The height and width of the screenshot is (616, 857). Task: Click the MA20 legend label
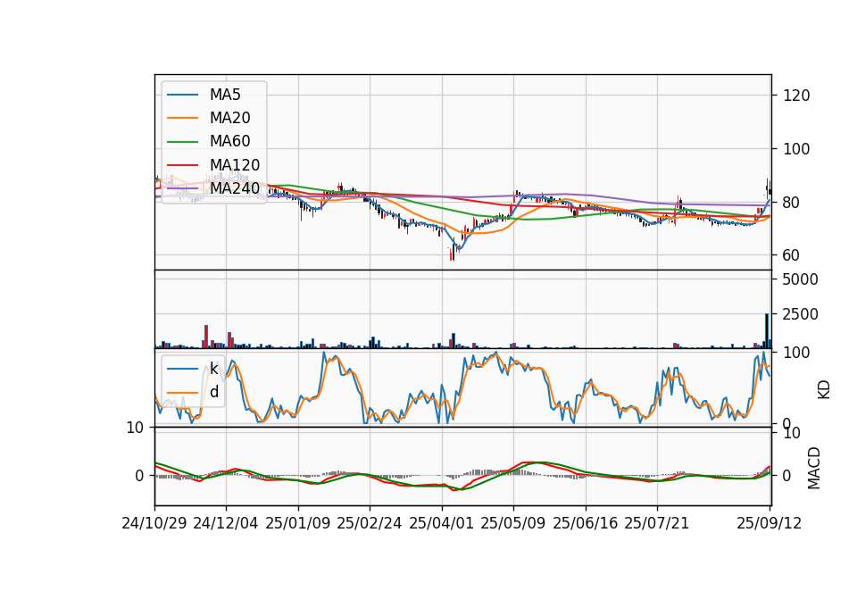click(229, 118)
